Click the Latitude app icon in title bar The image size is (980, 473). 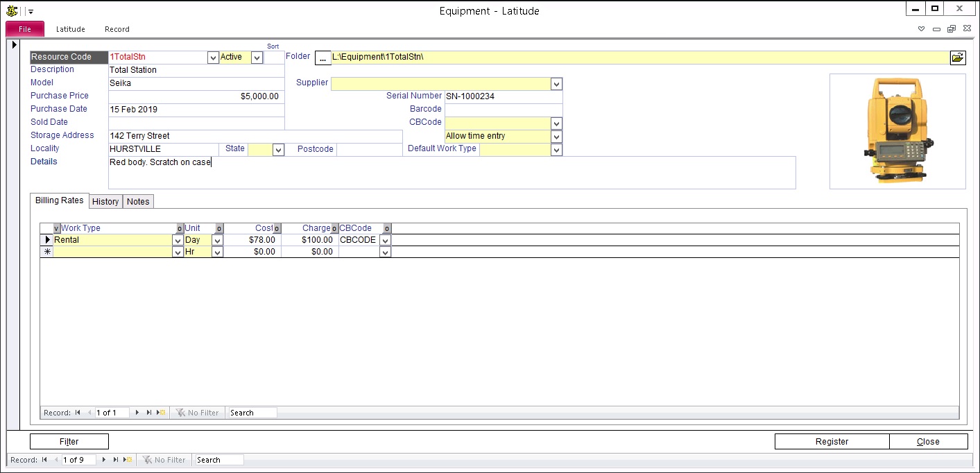click(12, 10)
